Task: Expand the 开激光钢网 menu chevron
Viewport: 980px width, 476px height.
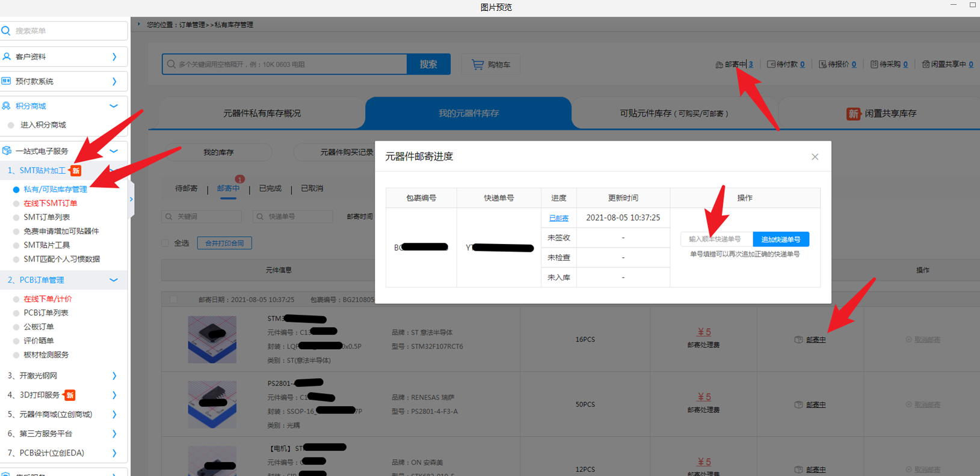Action: [x=114, y=376]
